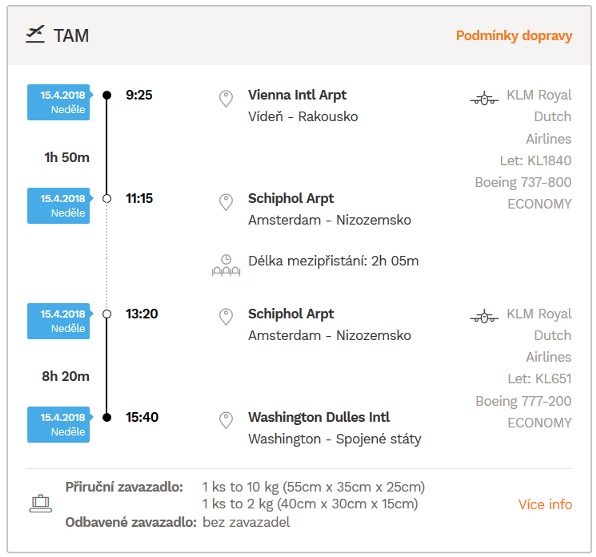596x557 pixels.
Task: Click the hollow timeline dot at 11:15
Action: point(107,198)
